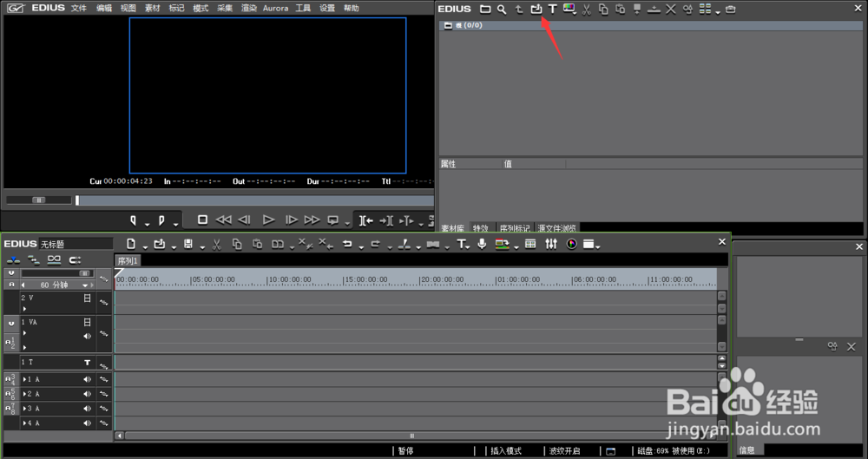Set the In point marker button
The image size is (868, 459).
[x=133, y=220]
